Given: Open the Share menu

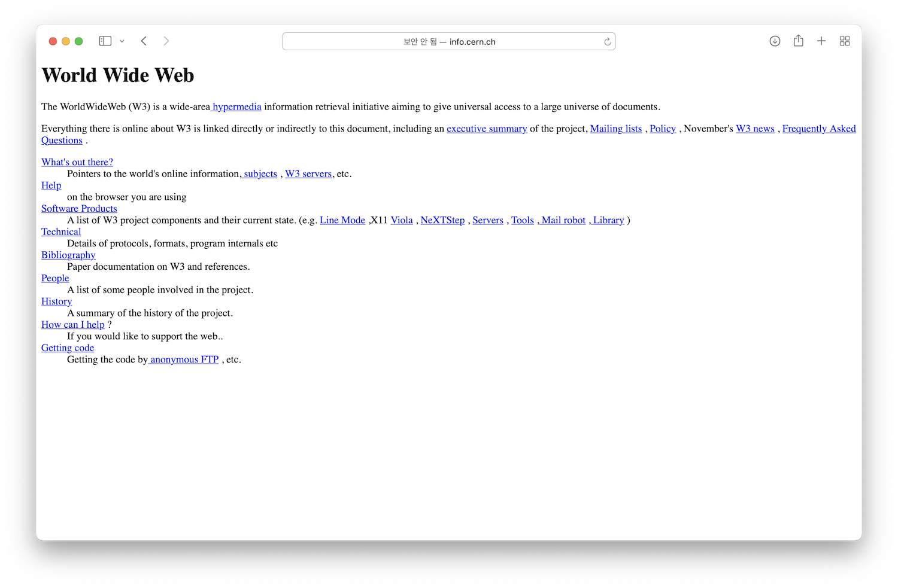Looking at the screenshot, I should 798,41.
